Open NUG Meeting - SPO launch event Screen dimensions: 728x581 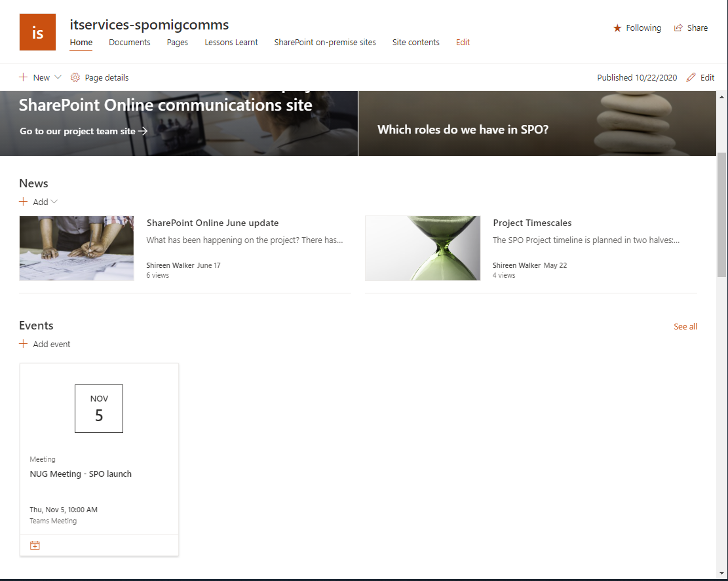[x=81, y=474]
